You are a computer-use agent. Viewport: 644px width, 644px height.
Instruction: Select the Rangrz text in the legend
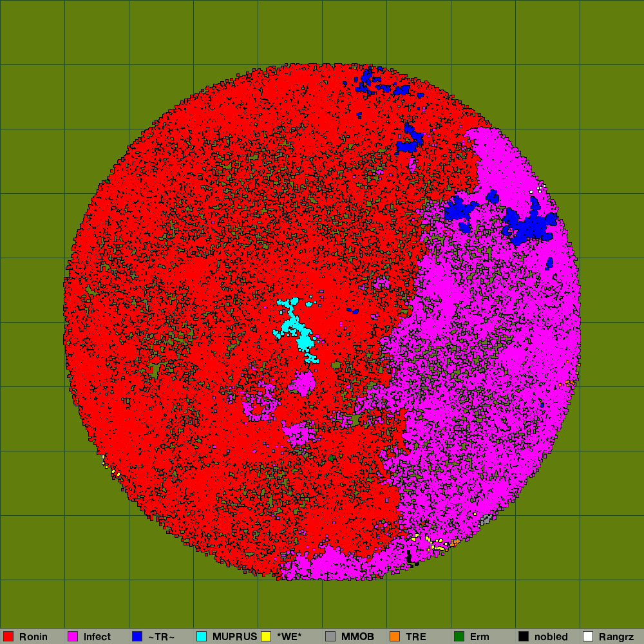(616, 637)
